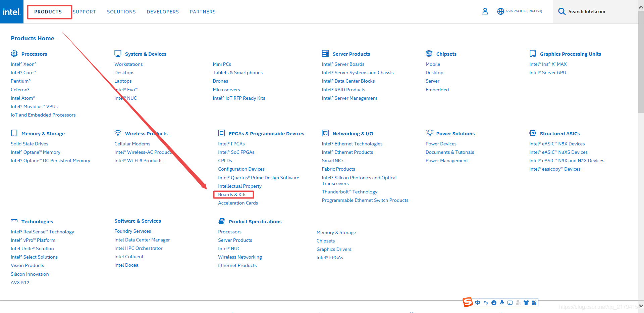Open the PARTNERS menu

(203, 12)
